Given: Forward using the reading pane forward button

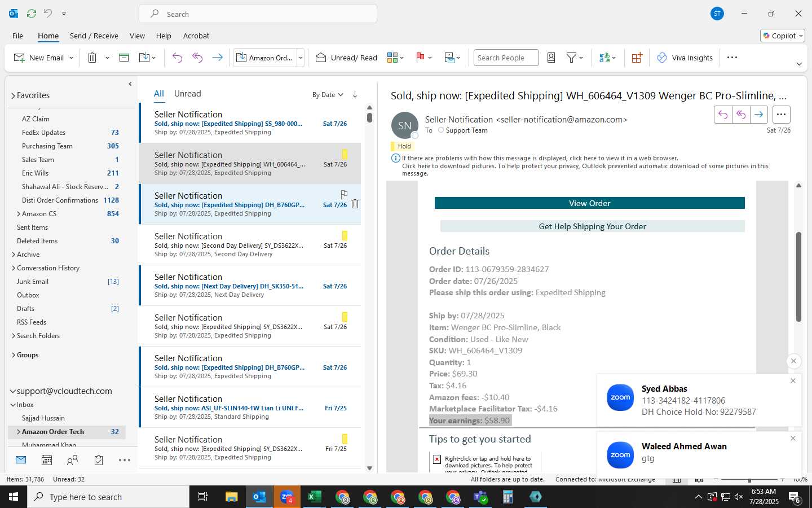Looking at the screenshot, I should [759, 115].
